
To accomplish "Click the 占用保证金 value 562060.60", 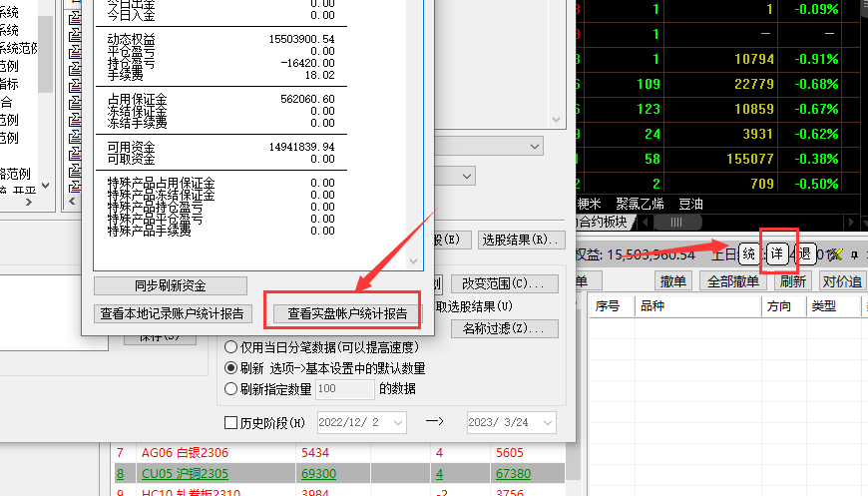I will 307,99.
